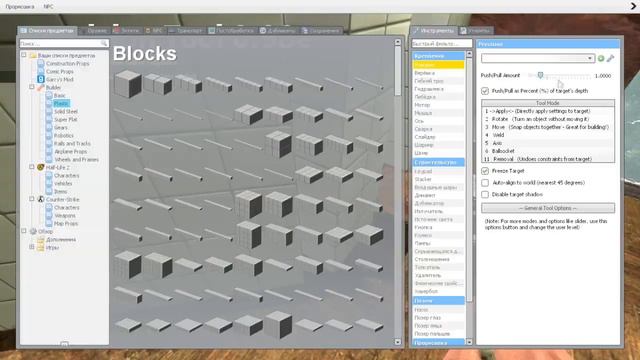Screen dimensions: 640x360
Task: Click the Half-Life 2 lambda icon
Action: pyautogui.click(x=41, y=167)
